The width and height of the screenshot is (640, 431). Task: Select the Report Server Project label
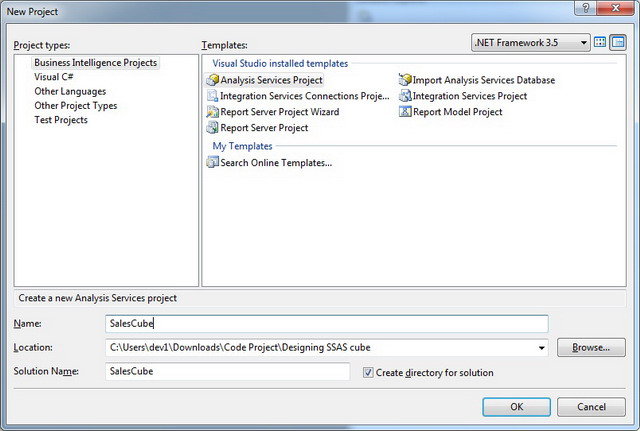(x=264, y=128)
